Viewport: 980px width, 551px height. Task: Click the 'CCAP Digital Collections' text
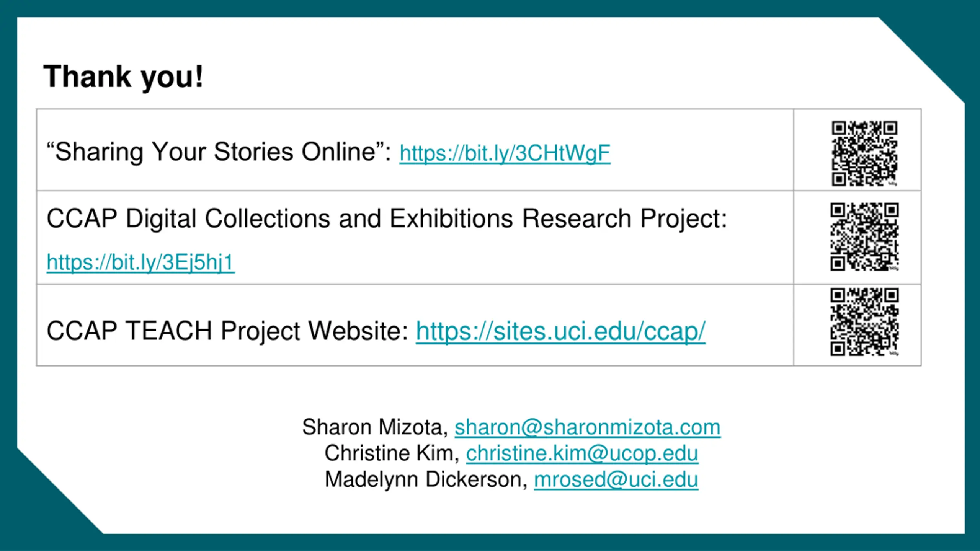coord(188,218)
